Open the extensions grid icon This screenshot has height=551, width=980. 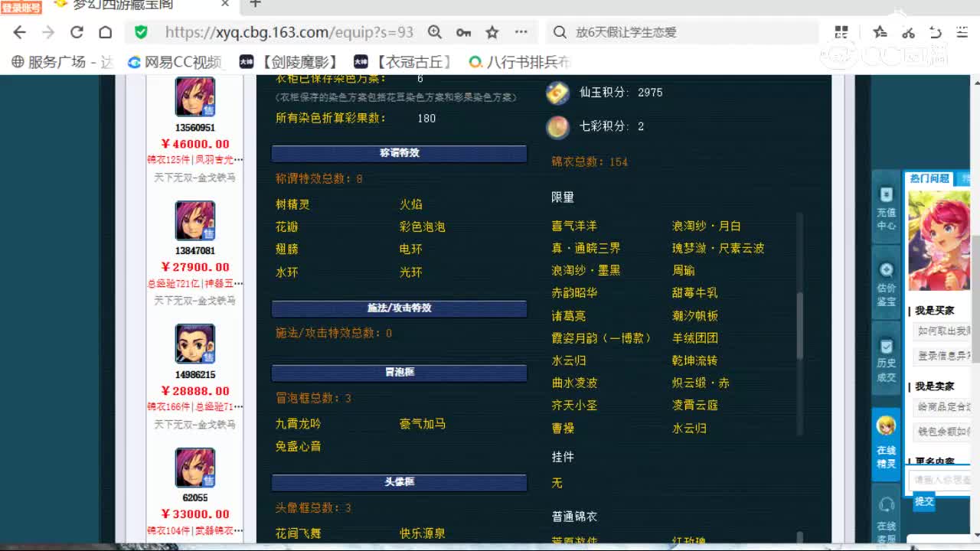click(x=841, y=32)
